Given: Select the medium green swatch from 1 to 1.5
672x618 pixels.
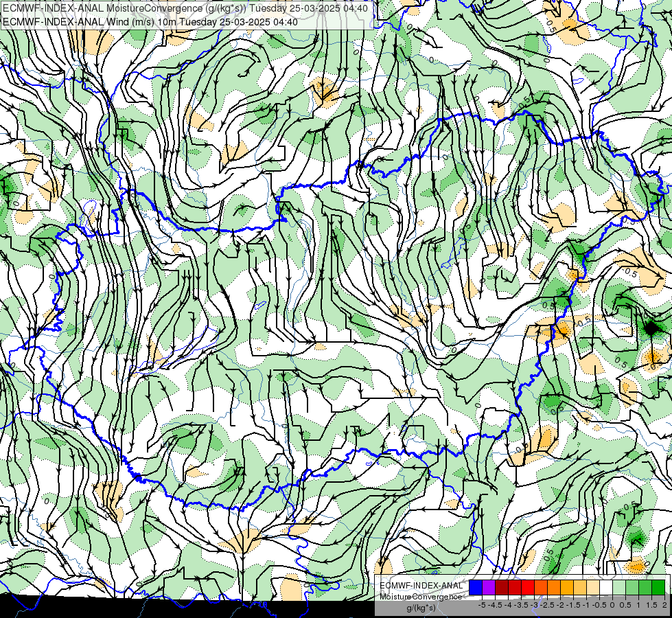Looking at the screenshot, I should tap(645, 588).
